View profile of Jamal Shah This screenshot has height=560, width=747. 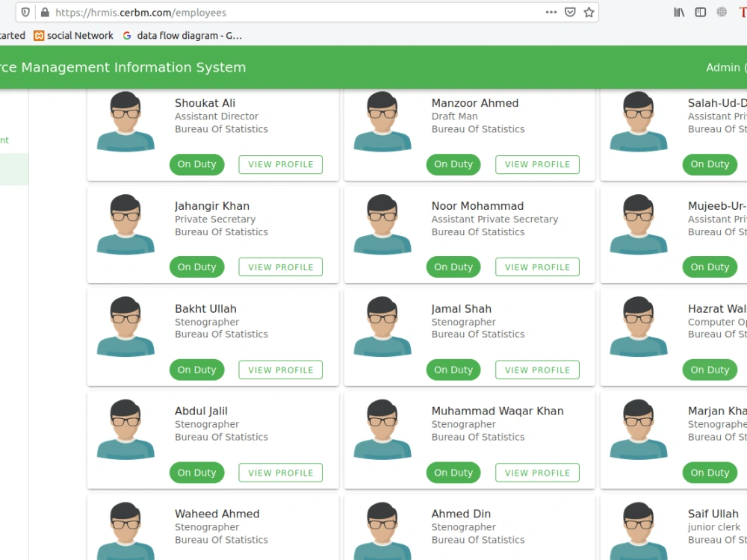click(x=537, y=370)
